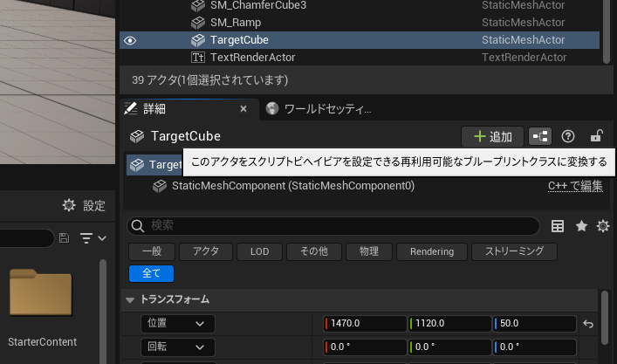Click rotation Z value field

[535, 347]
